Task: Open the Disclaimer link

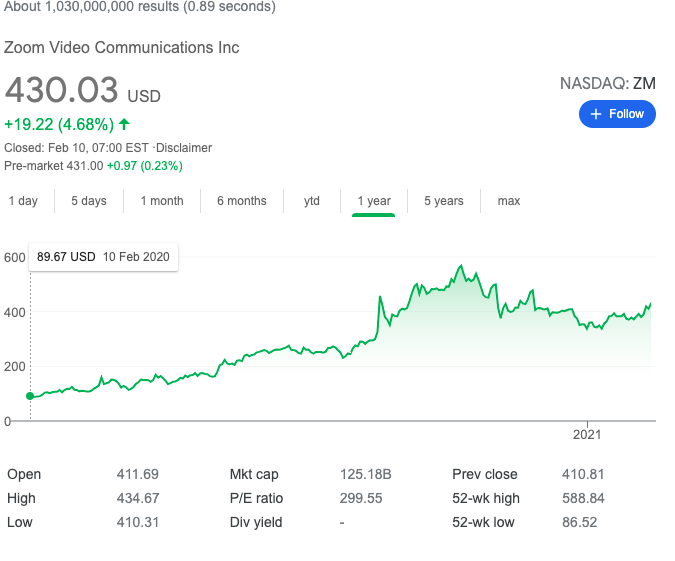Action: (184, 148)
